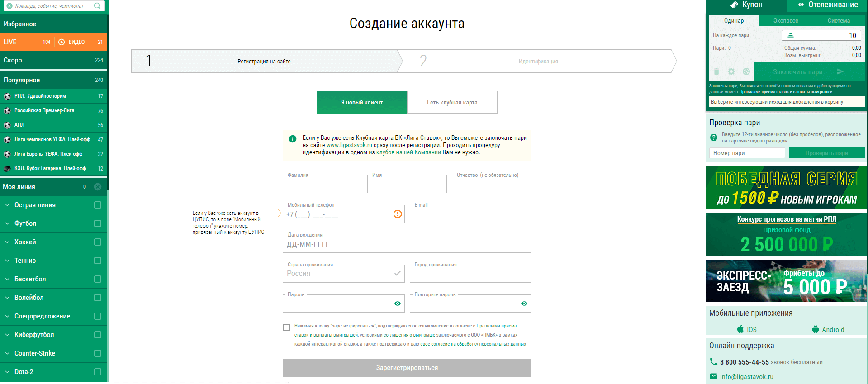Check the Острая линия checkbox
Image resolution: width=868 pixels, height=384 pixels.
pyautogui.click(x=98, y=205)
